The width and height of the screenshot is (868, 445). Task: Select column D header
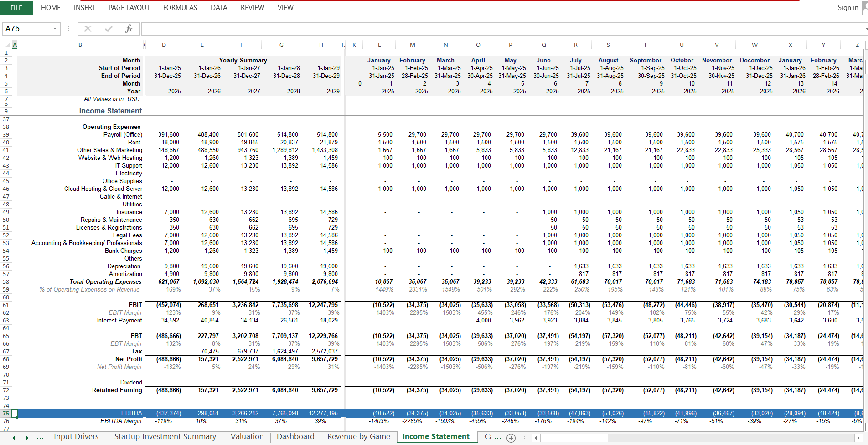tap(164, 45)
